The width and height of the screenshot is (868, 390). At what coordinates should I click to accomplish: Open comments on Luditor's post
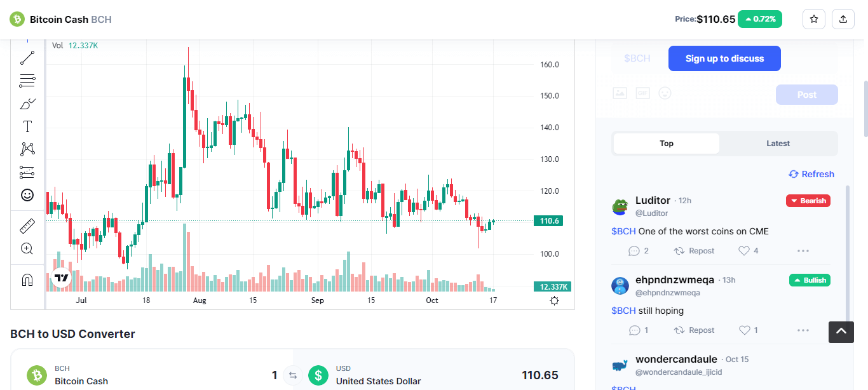coord(639,251)
